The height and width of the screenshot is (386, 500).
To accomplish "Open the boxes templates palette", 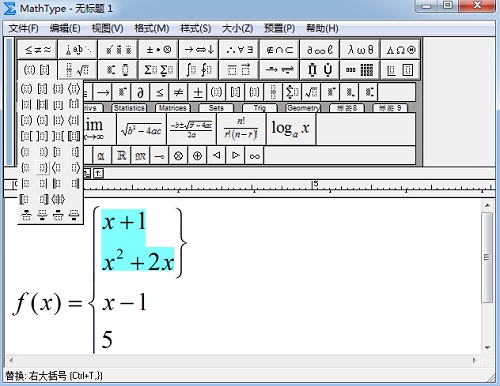I will [x=401, y=70].
